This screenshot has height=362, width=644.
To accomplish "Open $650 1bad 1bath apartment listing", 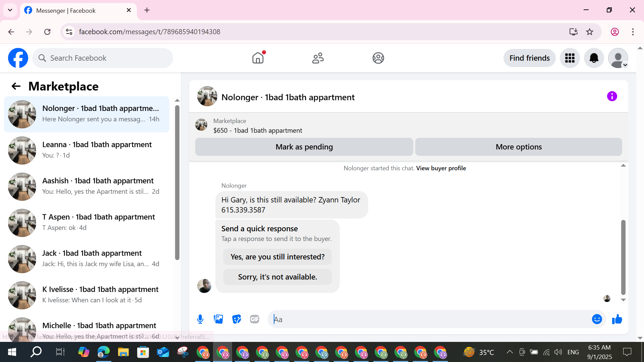I will click(258, 130).
